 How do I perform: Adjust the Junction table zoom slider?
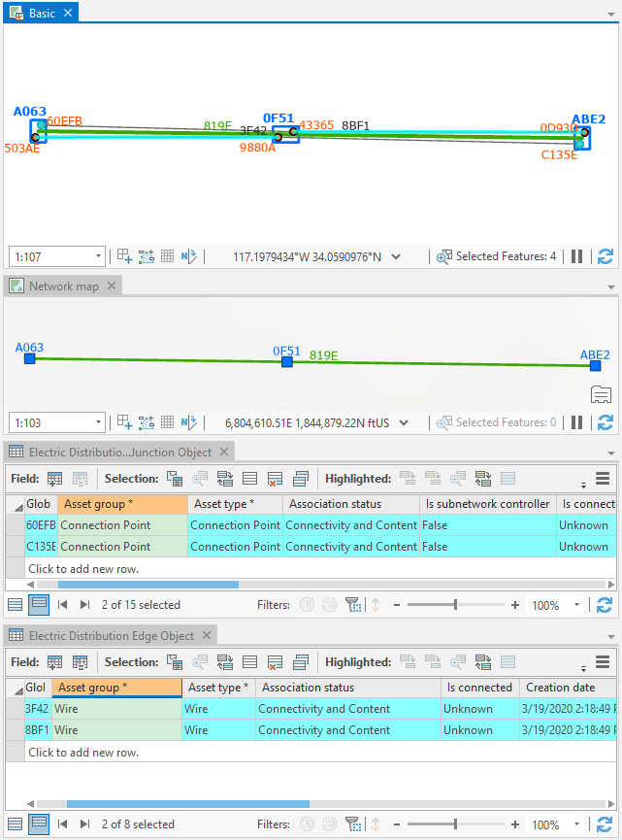456,605
